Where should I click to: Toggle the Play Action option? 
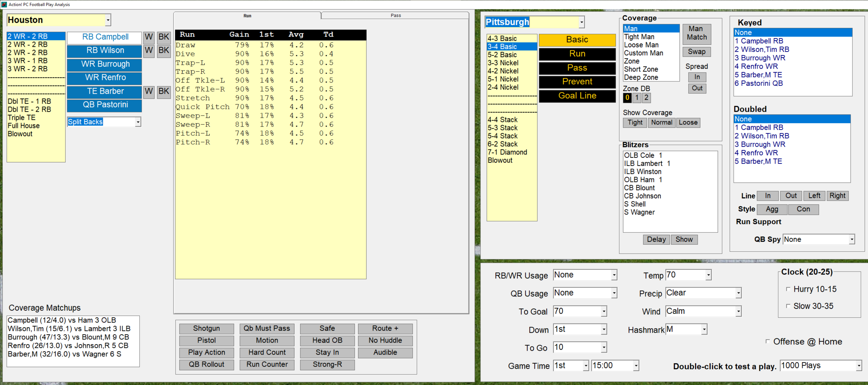tap(207, 353)
